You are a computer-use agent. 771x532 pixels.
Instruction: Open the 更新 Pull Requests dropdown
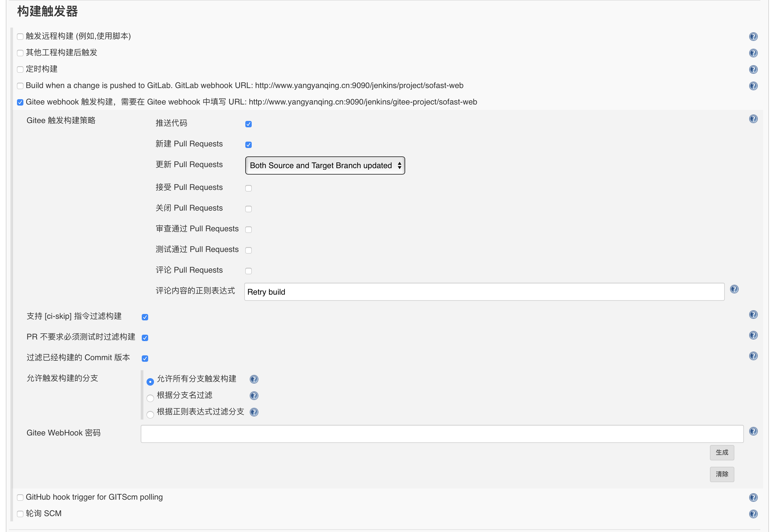click(325, 165)
